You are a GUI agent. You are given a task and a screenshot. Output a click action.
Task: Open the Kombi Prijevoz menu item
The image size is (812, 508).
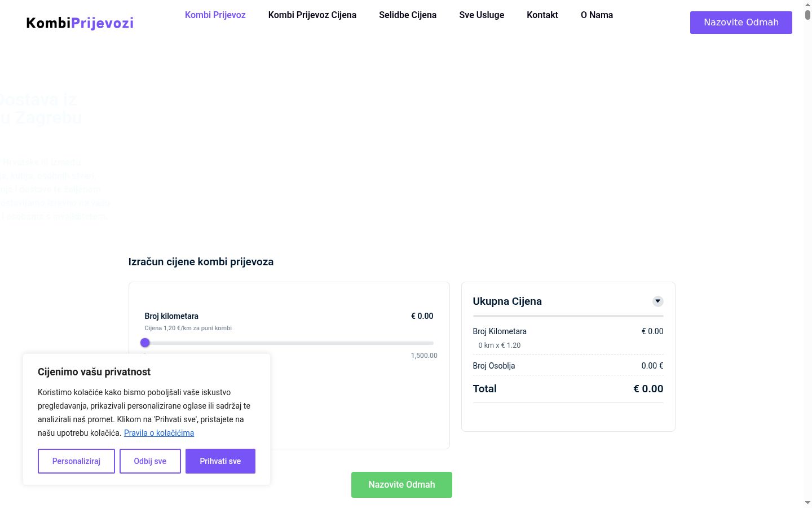click(x=215, y=15)
